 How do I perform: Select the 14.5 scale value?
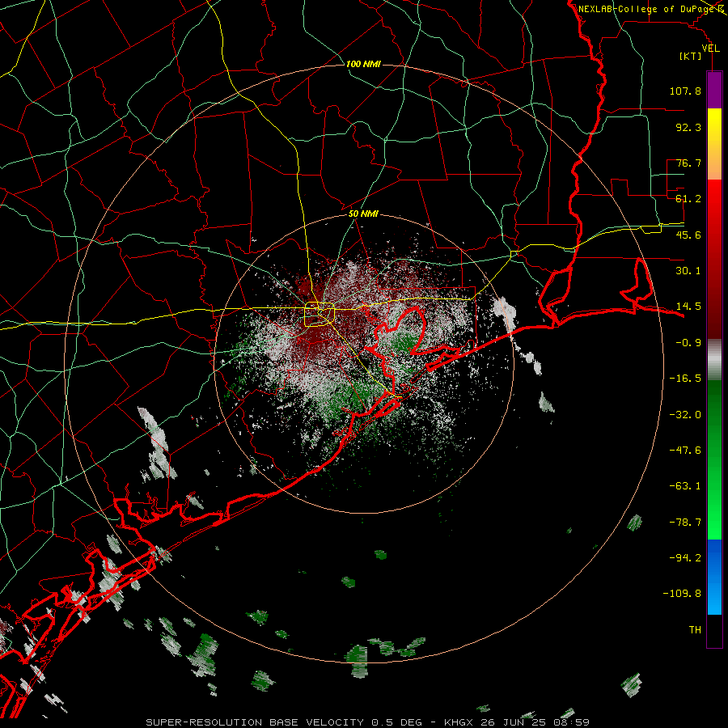(688, 307)
